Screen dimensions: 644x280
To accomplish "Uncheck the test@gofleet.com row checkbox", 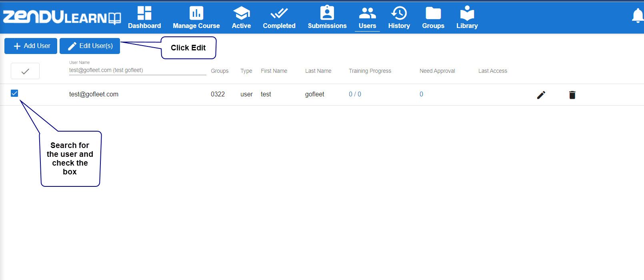I will (14, 93).
